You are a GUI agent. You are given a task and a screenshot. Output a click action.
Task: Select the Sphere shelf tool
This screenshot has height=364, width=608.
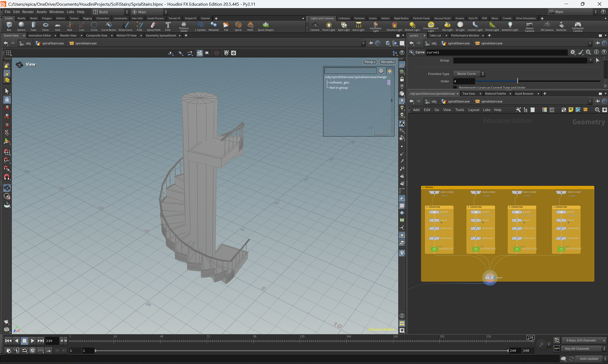point(21,26)
